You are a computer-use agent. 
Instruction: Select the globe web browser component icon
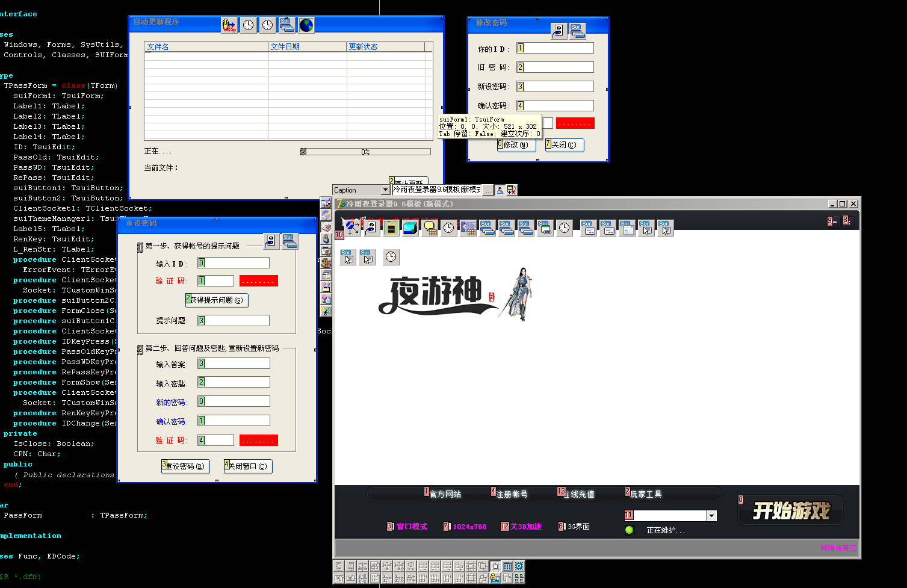coord(306,25)
